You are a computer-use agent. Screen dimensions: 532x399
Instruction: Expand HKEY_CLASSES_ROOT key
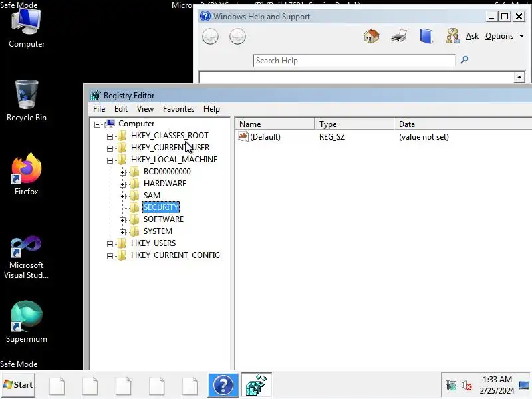[110, 136]
